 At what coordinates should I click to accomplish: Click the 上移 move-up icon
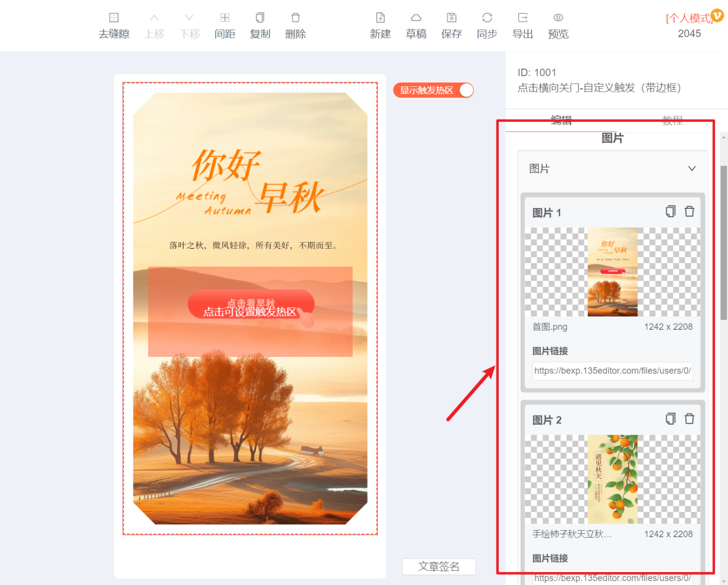point(154,18)
